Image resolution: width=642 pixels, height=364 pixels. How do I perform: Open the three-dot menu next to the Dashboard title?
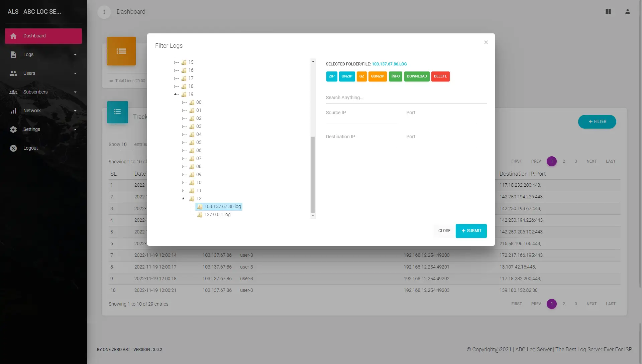click(x=104, y=12)
